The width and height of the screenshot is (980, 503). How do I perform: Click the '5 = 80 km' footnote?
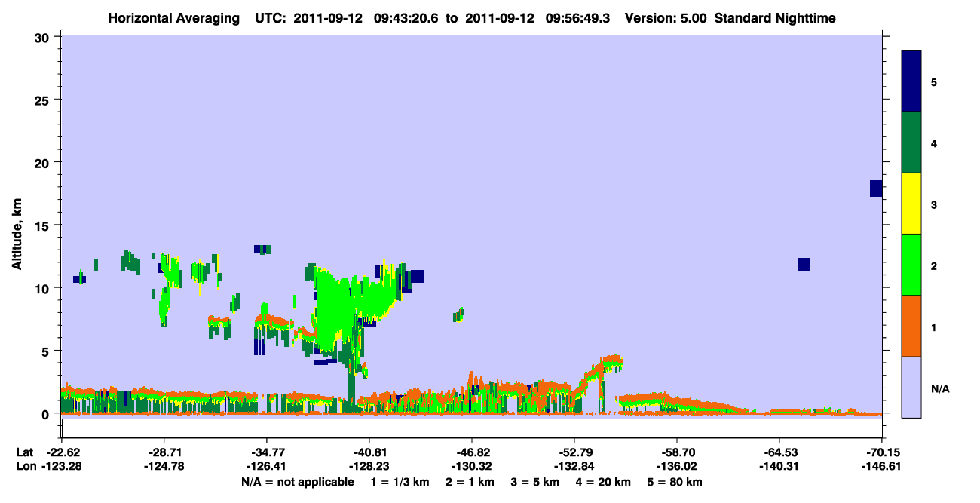676,482
